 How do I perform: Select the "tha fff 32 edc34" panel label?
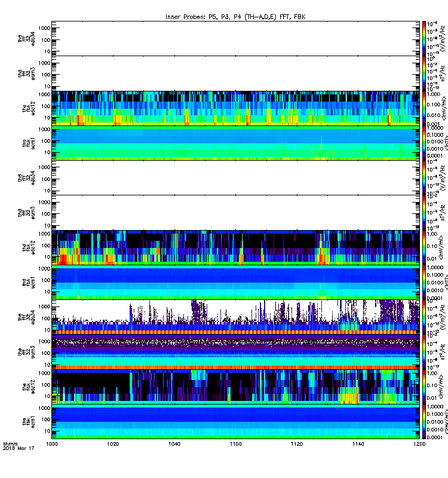pos(26,38)
